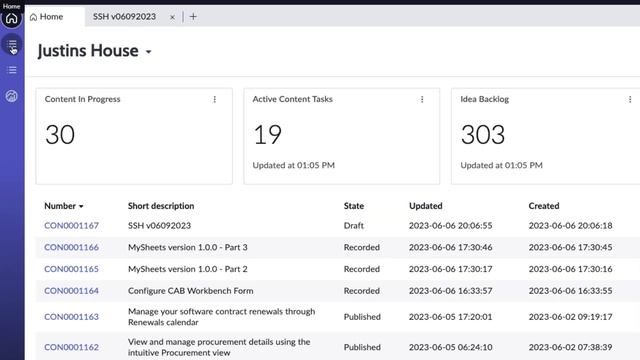Sort by the Created column header
The height and width of the screenshot is (360, 640).
(544, 206)
